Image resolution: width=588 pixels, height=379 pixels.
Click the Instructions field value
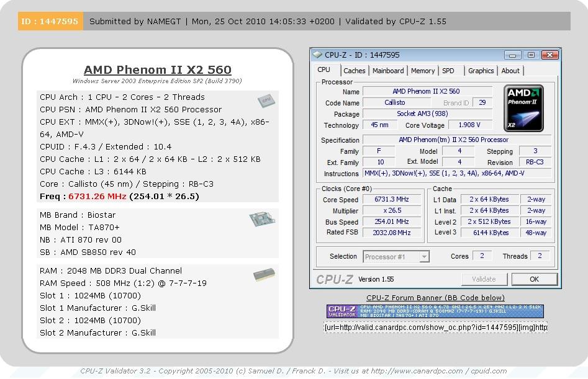(x=457, y=173)
